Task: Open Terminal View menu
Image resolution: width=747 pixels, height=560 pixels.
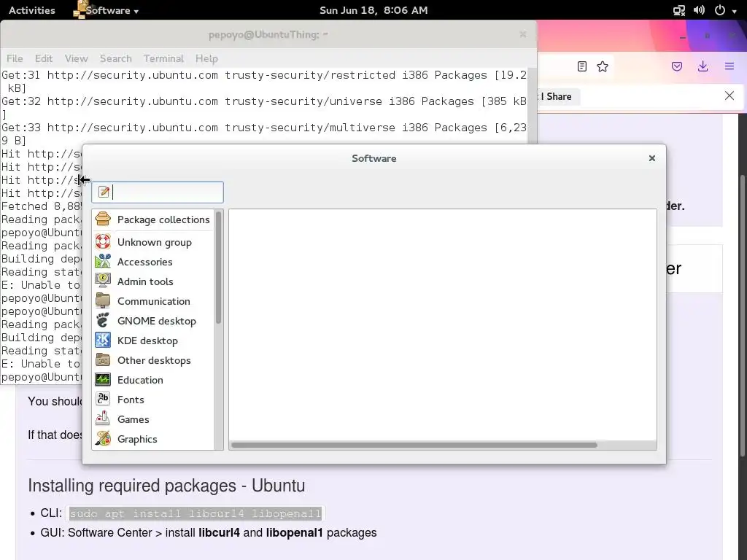Action: pyautogui.click(x=76, y=58)
